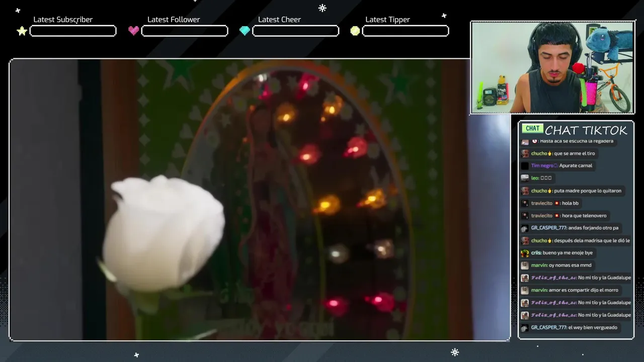Click avatar beside 'oy nomas esa mmd'

click(x=525, y=265)
